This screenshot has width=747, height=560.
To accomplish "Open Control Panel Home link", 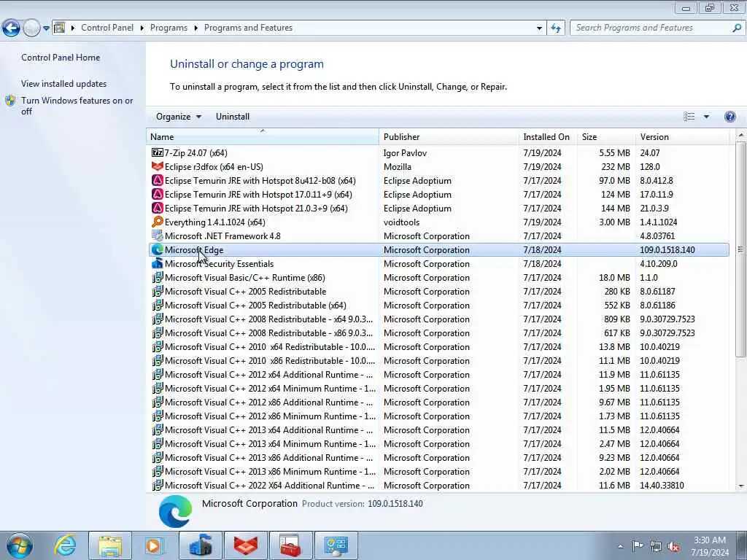I will pos(61,57).
